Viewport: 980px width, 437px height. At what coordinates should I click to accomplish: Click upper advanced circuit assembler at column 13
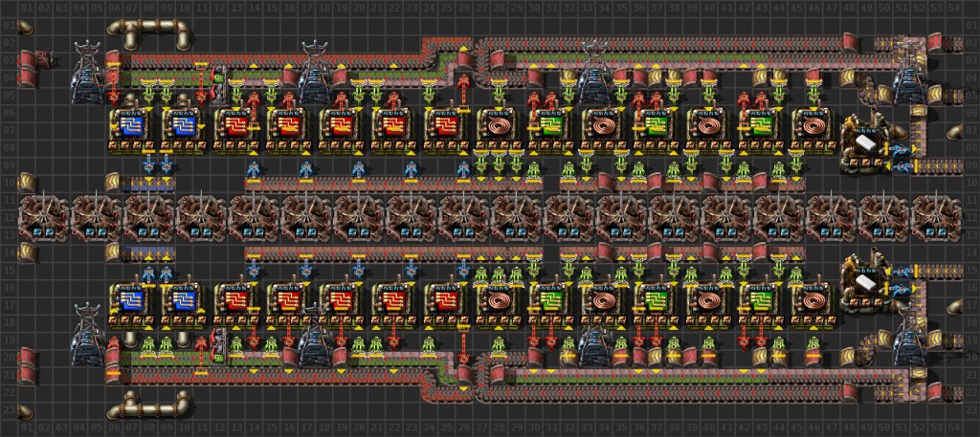point(235,130)
